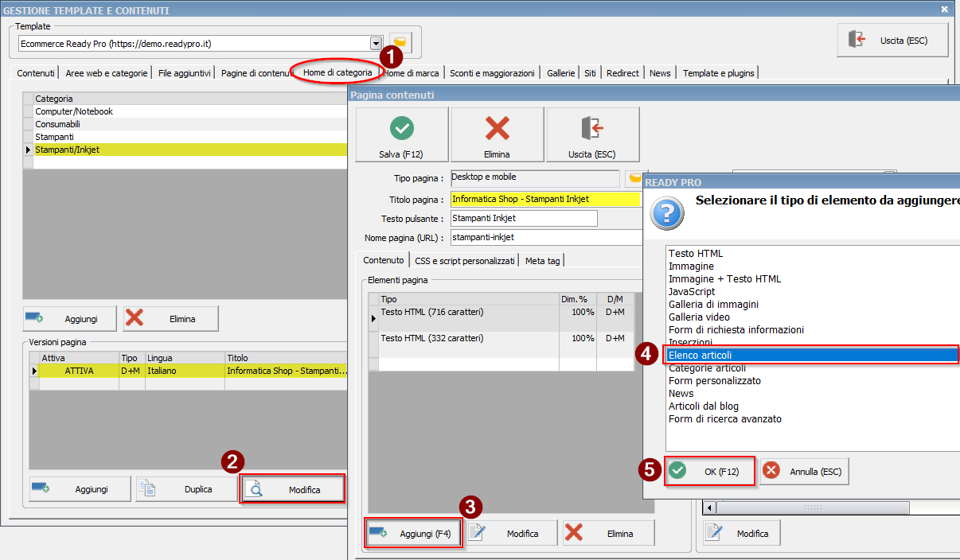Open the CSS e script personalizzati tab

pyautogui.click(x=465, y=260)
